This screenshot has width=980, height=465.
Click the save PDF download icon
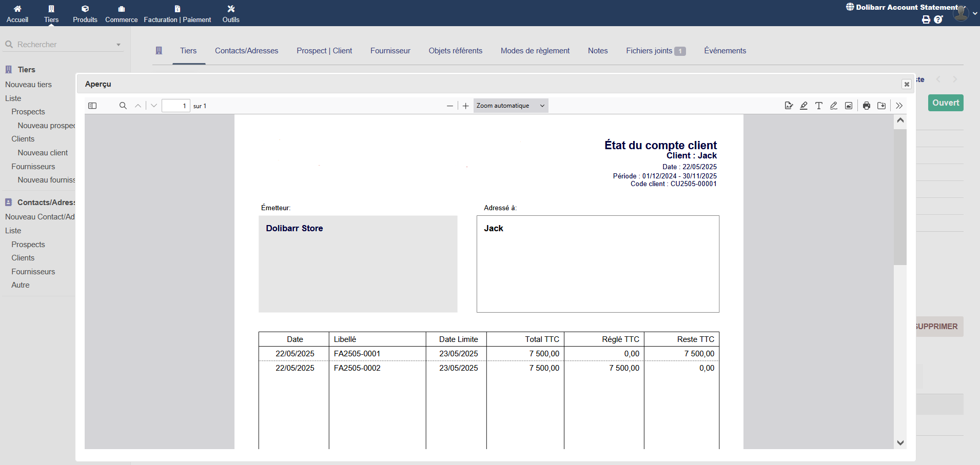click(881, 106)
